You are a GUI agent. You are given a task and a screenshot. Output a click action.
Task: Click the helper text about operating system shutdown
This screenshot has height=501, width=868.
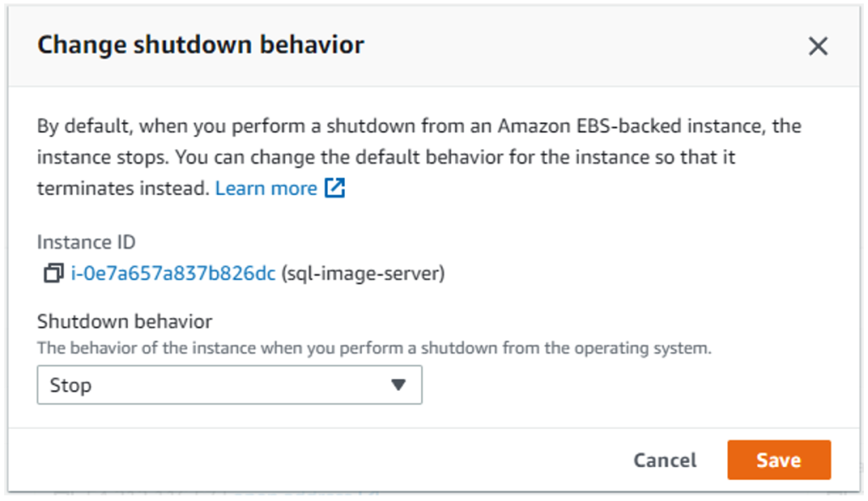374,348
